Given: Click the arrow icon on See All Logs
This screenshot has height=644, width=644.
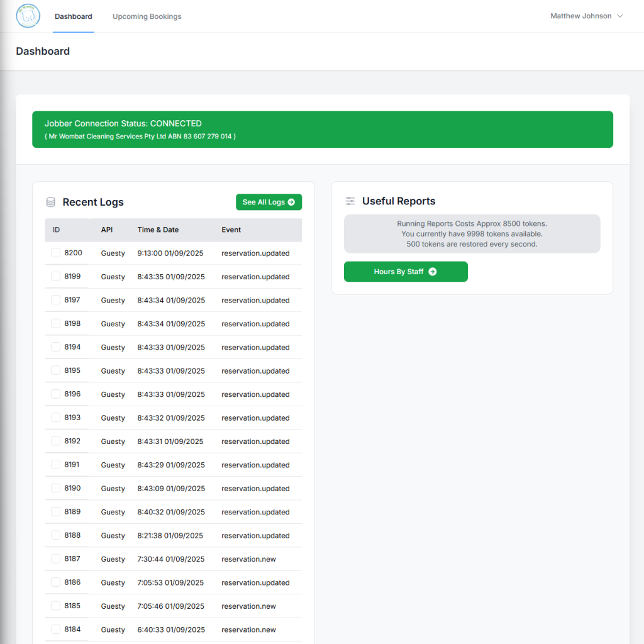Looking at the screenshot, I should coord(291,203).
